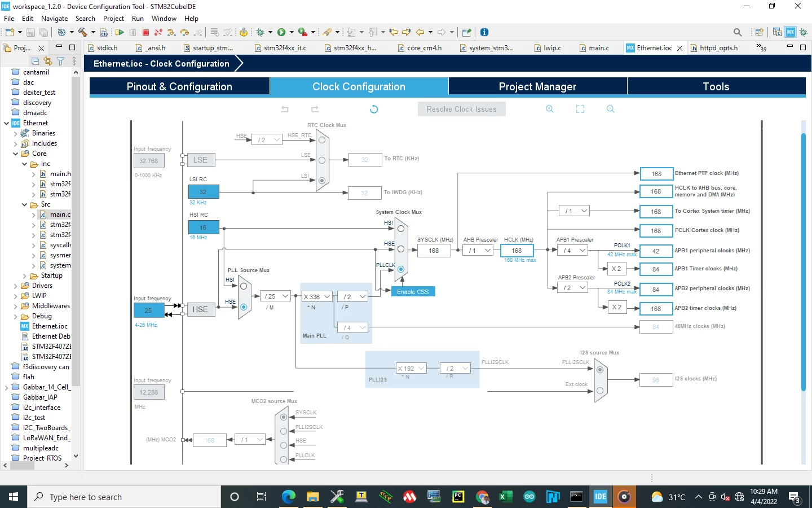Click the Save toolbar icon
Image resolution: width=812 pixels, height=508 pixels.
click(x=30, y=33)
